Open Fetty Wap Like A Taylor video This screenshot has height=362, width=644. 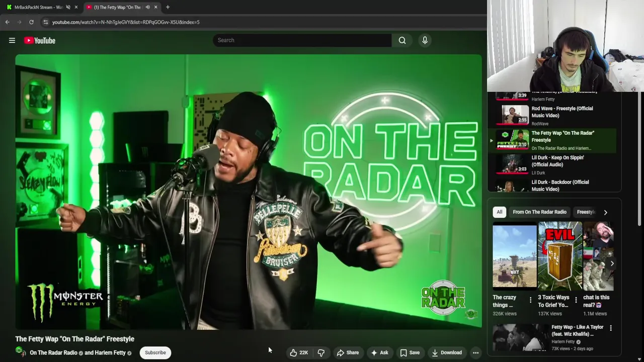520,337
